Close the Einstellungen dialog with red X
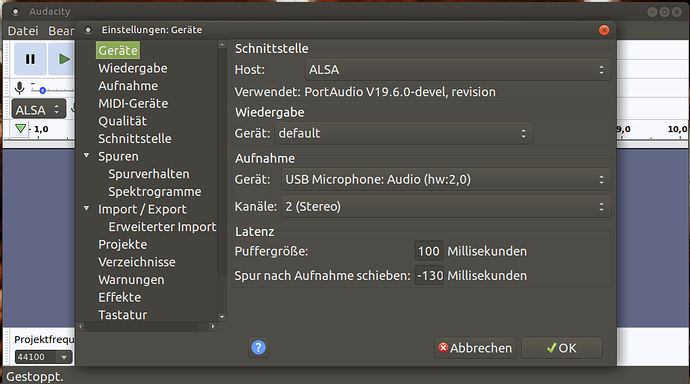 [x=604, y=30]
